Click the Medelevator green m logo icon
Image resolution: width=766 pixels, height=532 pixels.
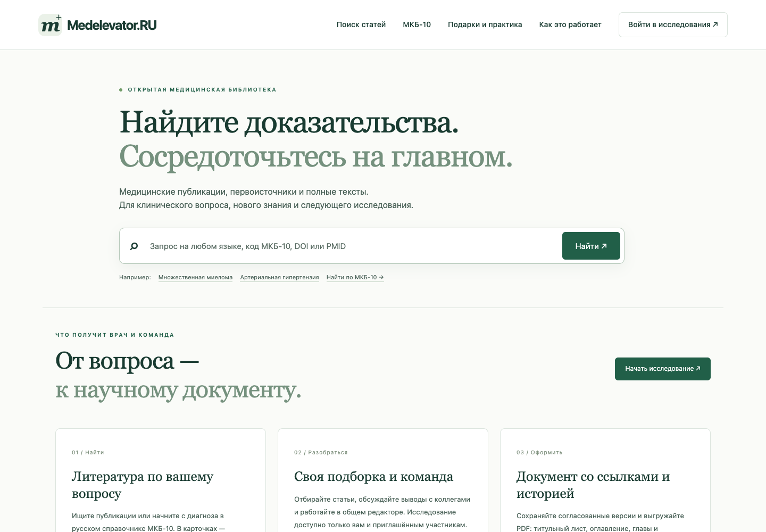(51, 25)
